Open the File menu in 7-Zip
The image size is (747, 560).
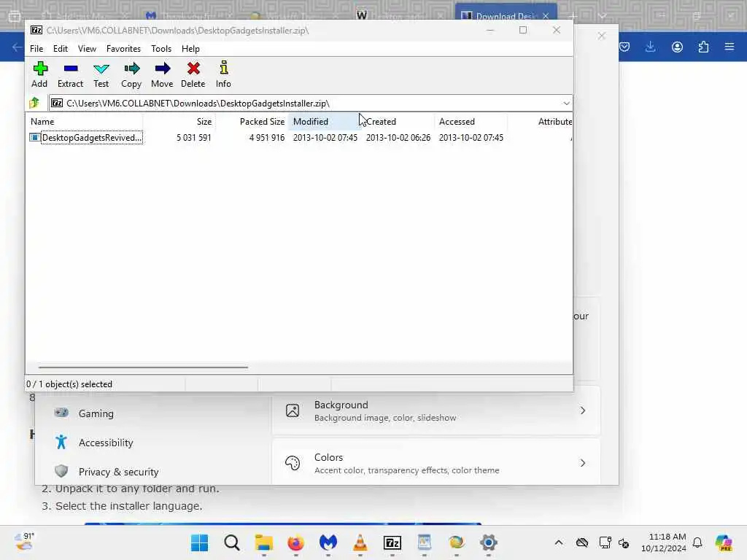point(36,49)
